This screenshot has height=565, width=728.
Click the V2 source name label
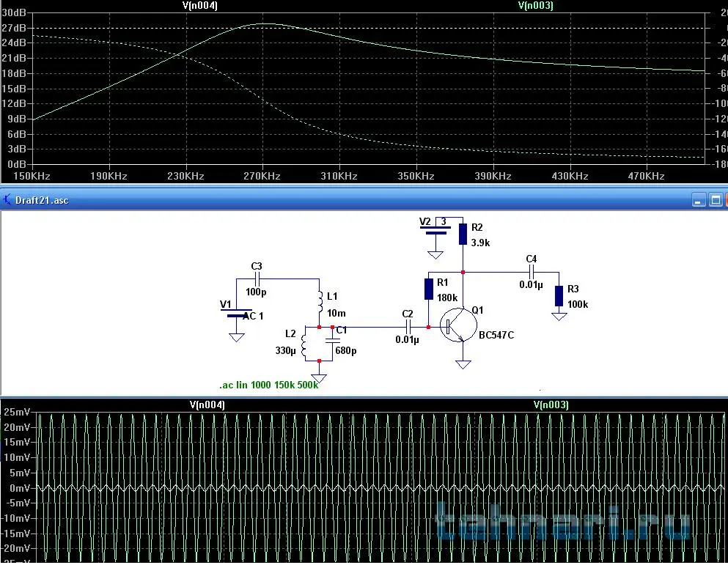425,221
